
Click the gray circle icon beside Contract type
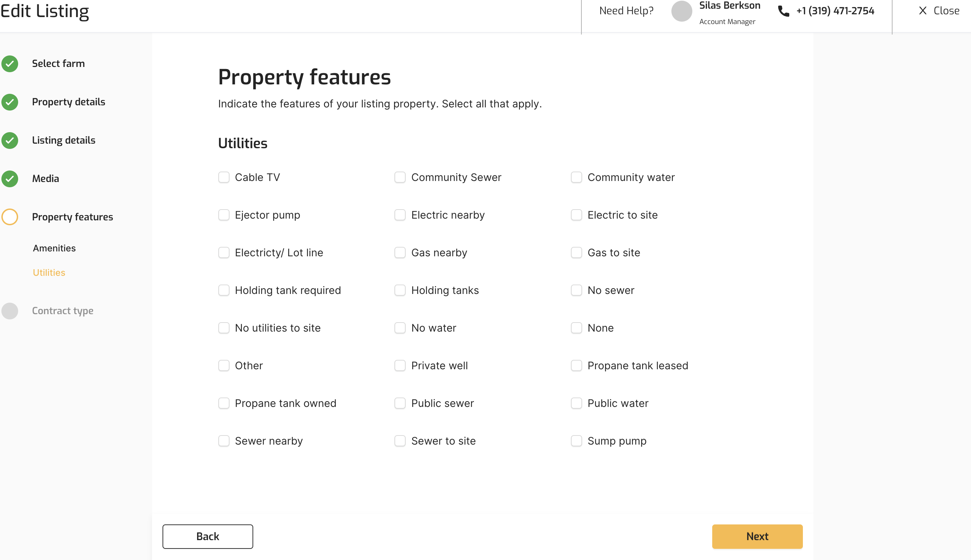coord(10,311)
